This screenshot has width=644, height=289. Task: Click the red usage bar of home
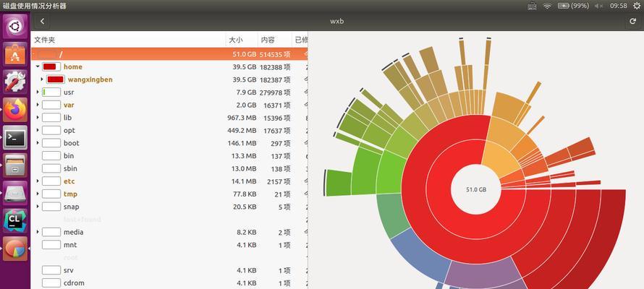point(51,66)
